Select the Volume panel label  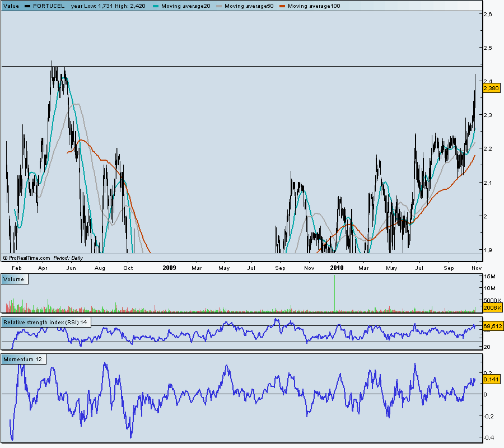[x=14, y=278]
